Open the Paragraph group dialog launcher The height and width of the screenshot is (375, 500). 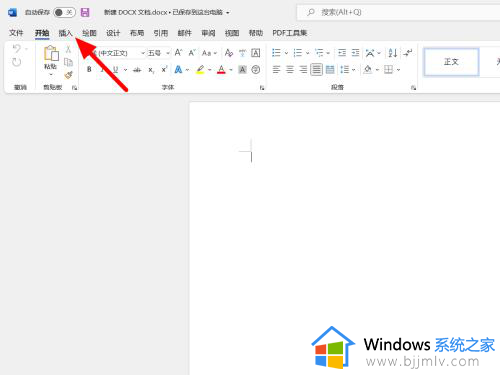(x=413, y=88)
